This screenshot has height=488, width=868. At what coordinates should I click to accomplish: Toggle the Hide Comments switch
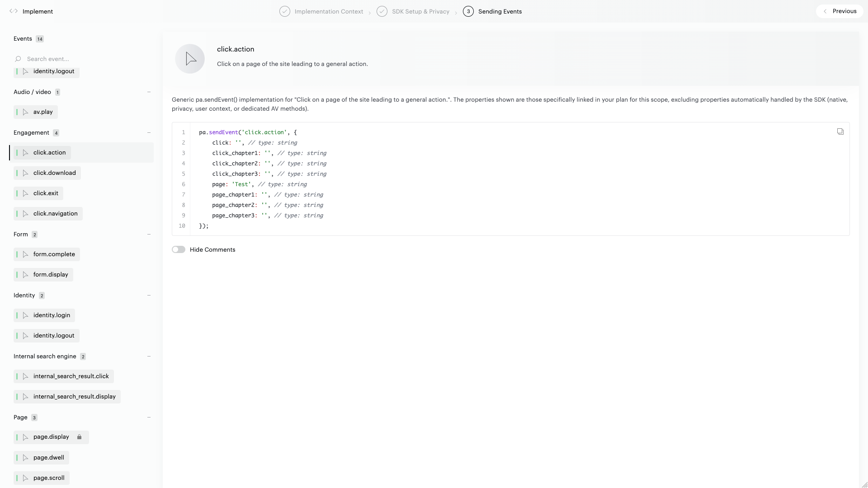179,249
